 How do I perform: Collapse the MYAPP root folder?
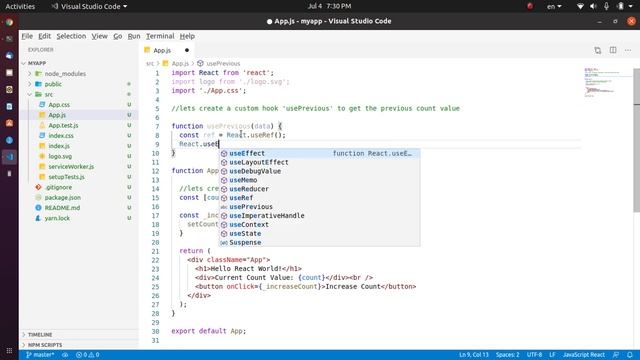point(37,63)
